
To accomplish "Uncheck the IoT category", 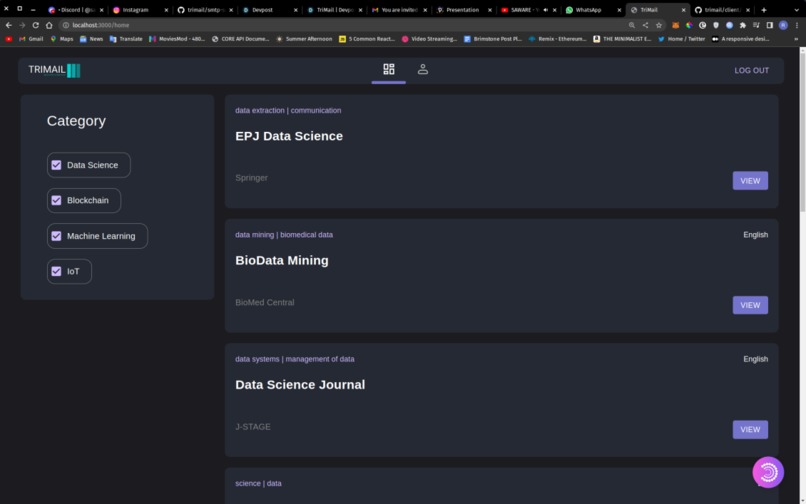I will point(57,272).
